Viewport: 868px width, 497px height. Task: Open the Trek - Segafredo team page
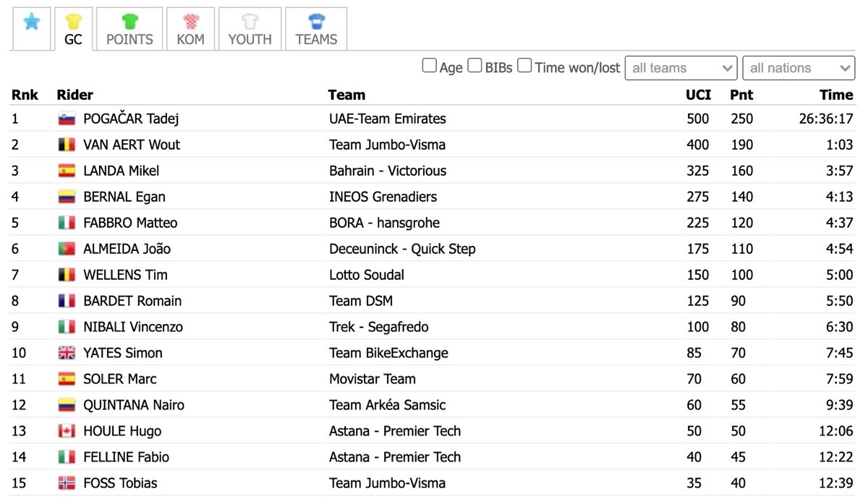(x=378, y=327)
